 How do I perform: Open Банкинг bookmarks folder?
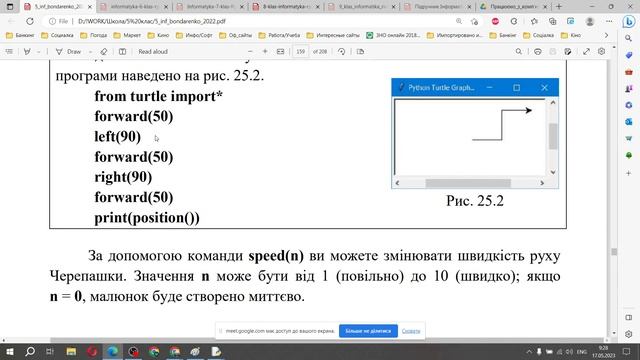pos(20,35)
